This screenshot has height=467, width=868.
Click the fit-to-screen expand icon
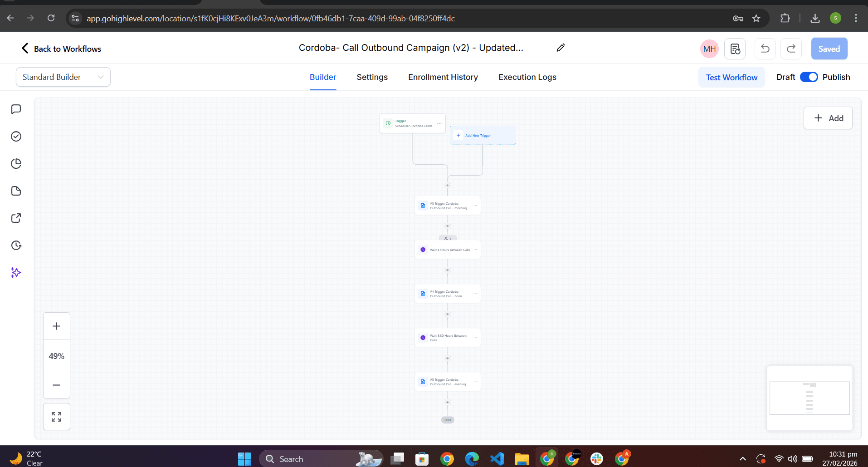pyautogui.click(x=57, y=417)
